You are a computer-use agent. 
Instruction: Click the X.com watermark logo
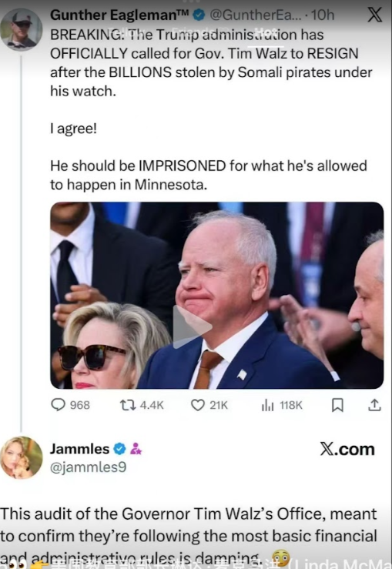point(347,449)
